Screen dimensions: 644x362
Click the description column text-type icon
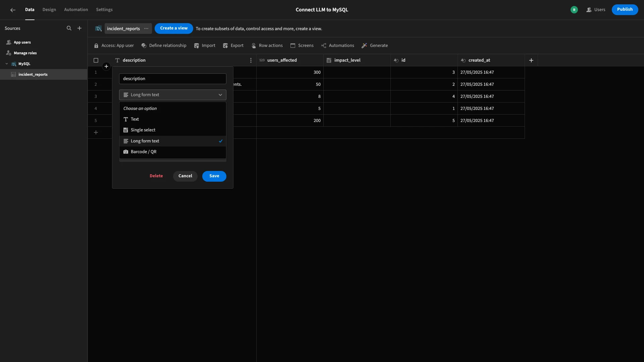pyautogui.click(x=117, y=60)
